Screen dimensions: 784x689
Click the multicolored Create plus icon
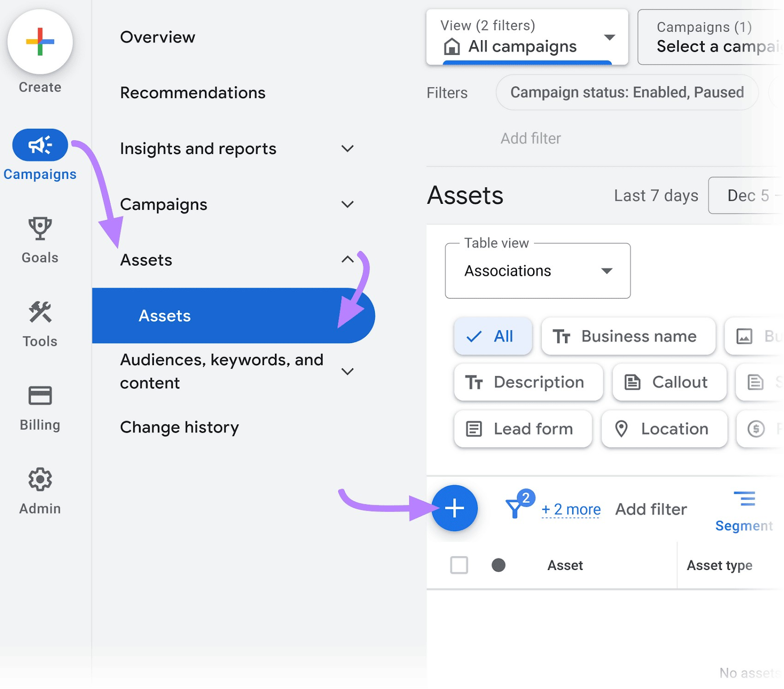coord(40,42)
